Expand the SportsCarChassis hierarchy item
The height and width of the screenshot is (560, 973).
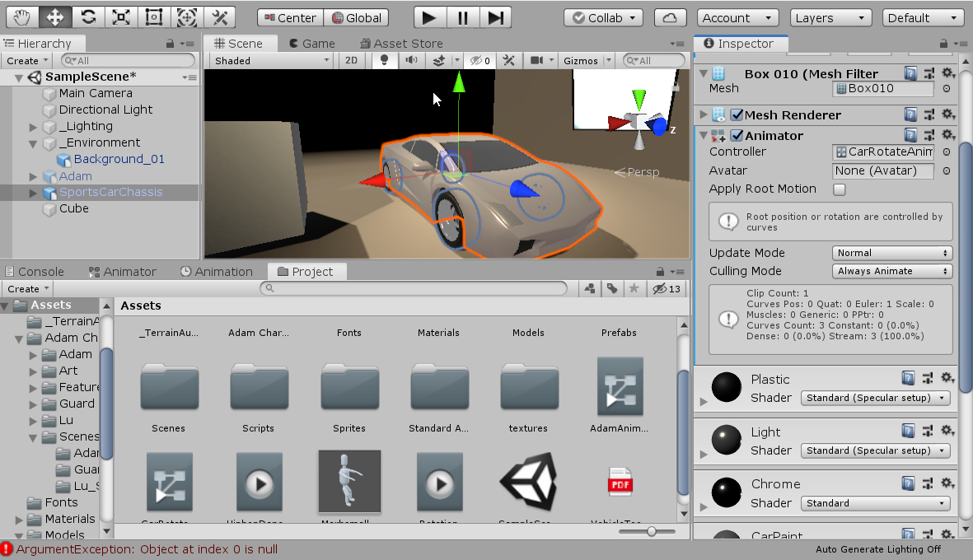click(x=34, y=193)
